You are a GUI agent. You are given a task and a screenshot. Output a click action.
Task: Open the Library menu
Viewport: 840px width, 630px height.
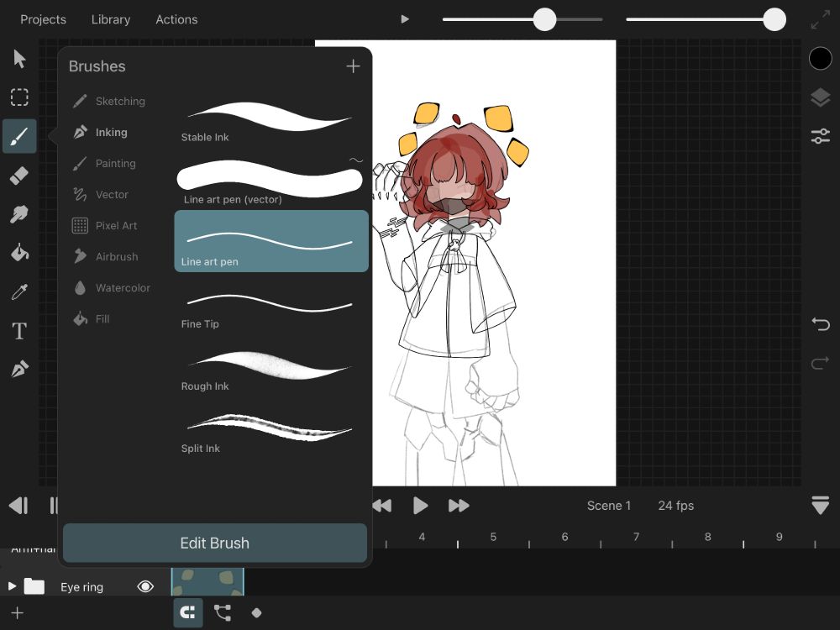(111, 19)
